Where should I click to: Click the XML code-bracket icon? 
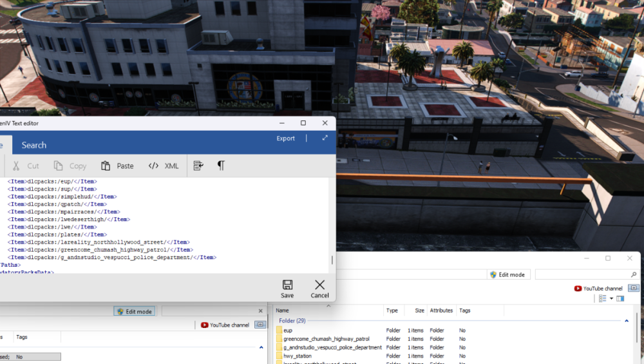pos(153,166)
